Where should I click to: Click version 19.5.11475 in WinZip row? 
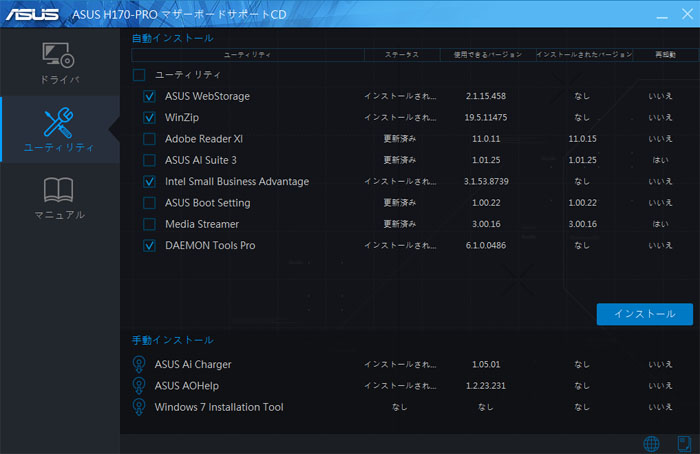[486, 118]
